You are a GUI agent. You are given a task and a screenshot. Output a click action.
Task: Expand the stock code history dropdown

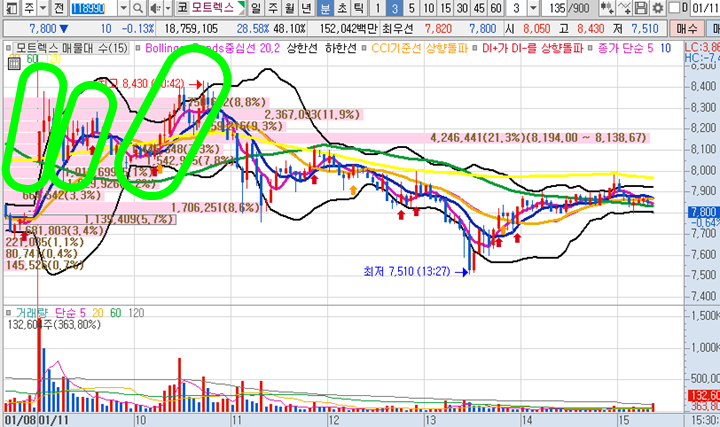124,8
